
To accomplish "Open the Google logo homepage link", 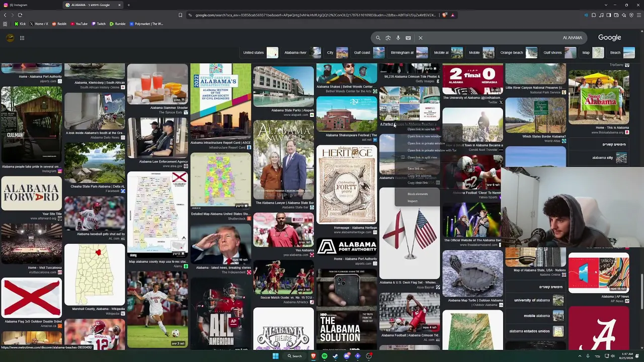I will click(x=609, y=38).
